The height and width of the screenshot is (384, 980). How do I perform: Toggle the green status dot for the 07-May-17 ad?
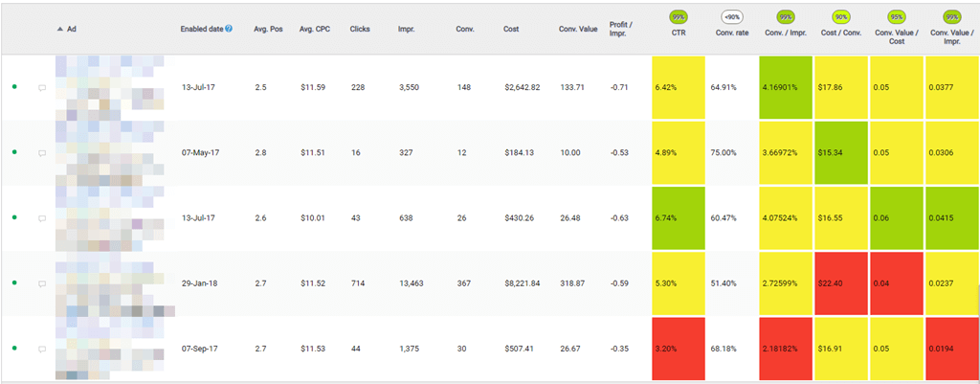click(14, 152)
